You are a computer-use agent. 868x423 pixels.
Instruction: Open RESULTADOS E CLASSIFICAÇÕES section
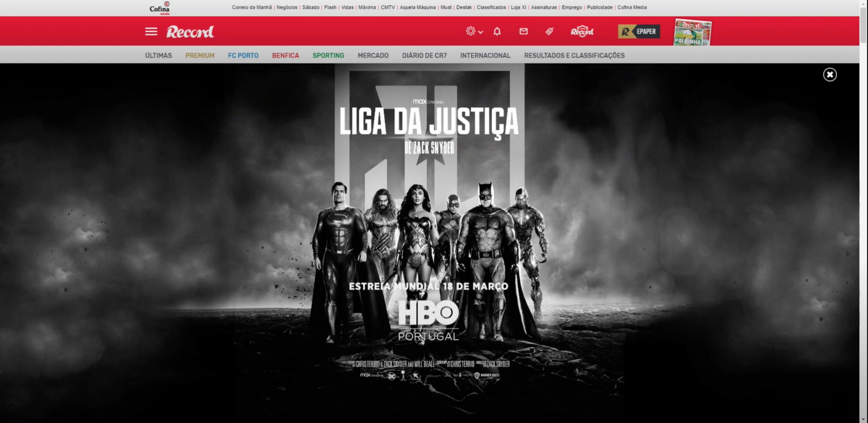(574, 55)
